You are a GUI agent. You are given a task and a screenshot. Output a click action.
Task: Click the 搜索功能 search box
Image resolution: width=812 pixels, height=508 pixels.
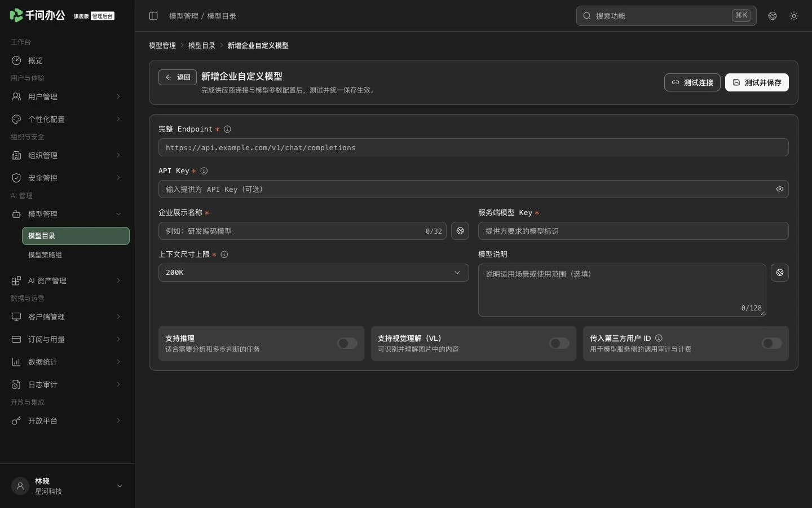tap(667, 16)
